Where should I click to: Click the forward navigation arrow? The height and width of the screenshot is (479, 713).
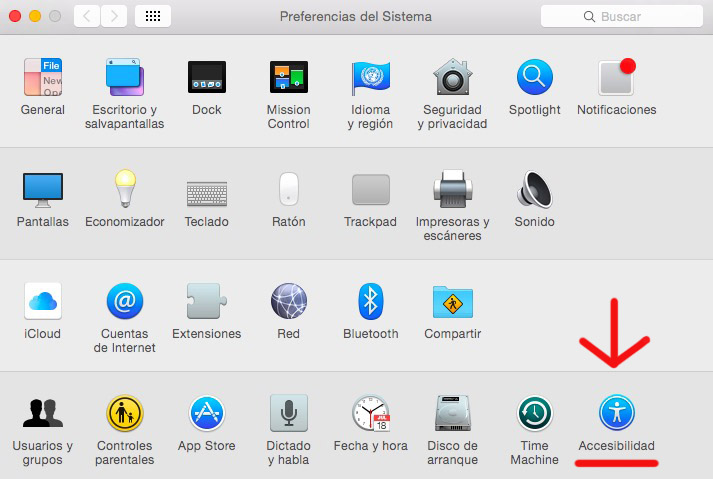tap(114, 16)
